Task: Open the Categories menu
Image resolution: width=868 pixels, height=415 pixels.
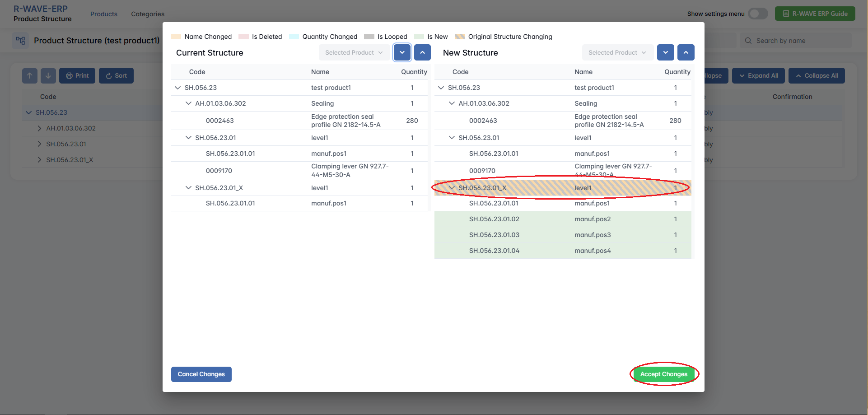Action: [x=148, y=14]
